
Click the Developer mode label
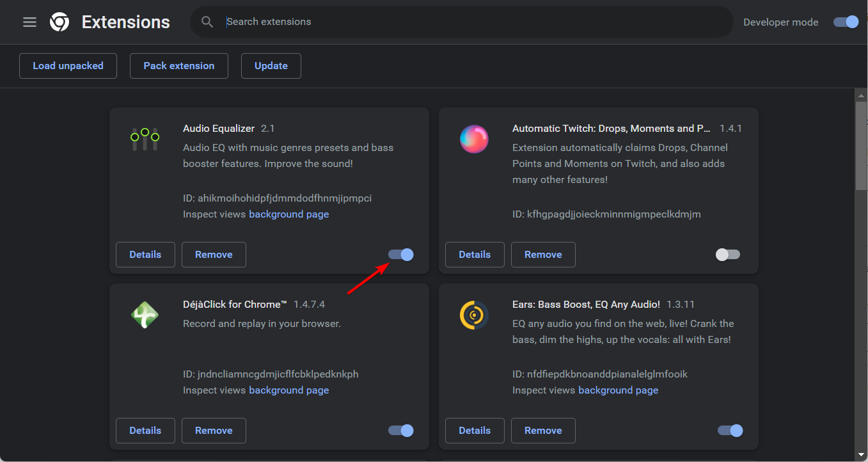[781, 22]
